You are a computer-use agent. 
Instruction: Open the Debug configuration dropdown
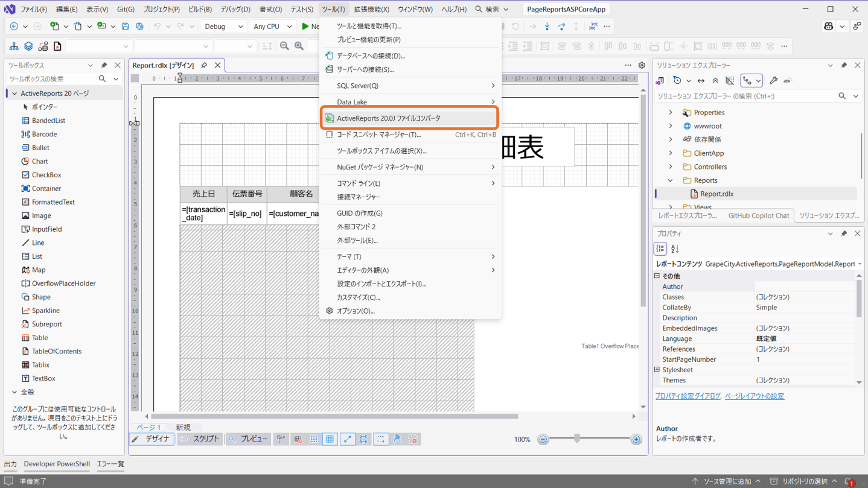coord(223,27)
